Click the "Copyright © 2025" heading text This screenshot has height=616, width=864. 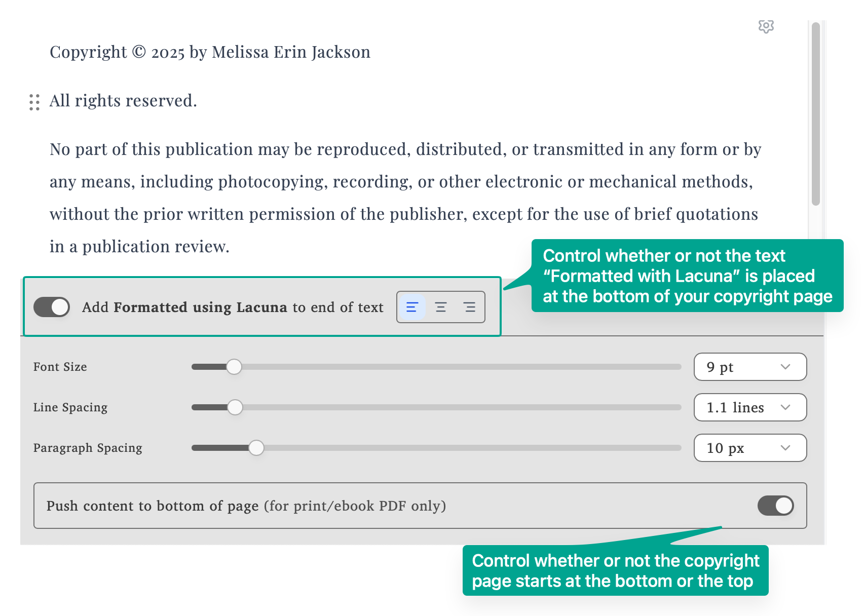coord(209,52)
